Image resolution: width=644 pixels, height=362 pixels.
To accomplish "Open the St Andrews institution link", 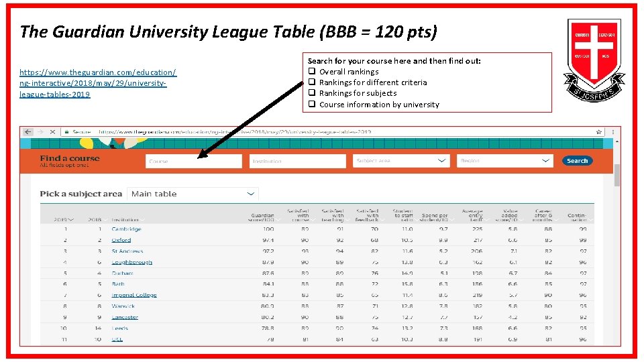I will tap(127, 251).
